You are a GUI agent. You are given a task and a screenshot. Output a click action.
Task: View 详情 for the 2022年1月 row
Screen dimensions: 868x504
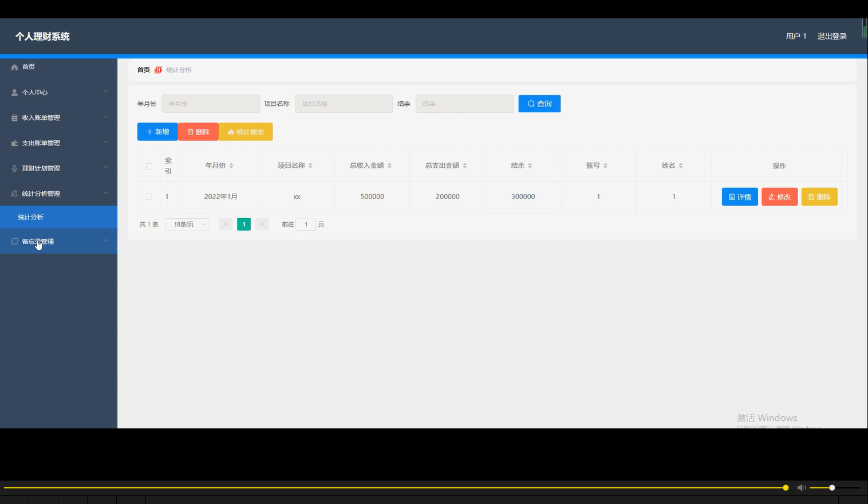coord(740,197)
